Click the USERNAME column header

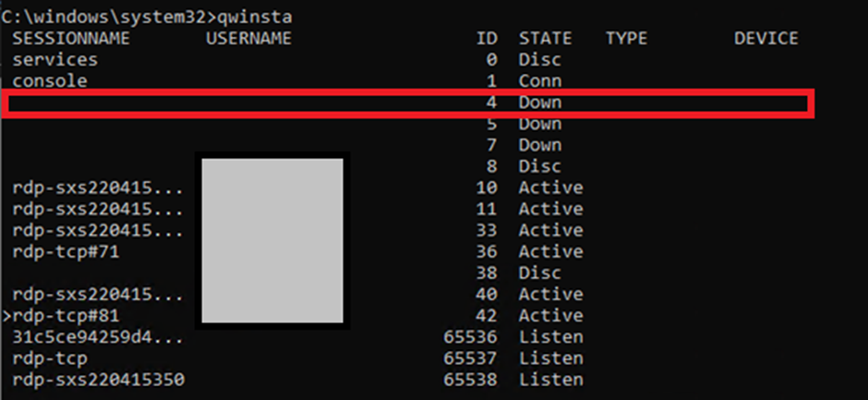[x=248, y=38]
